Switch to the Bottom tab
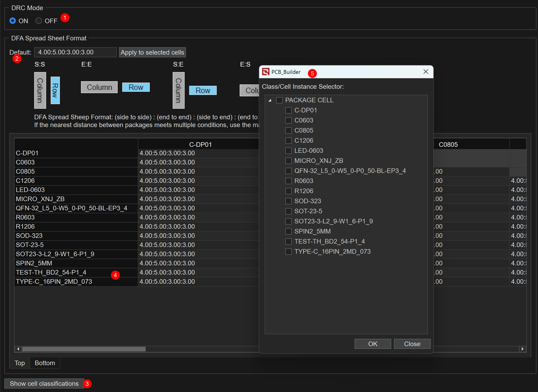The width and height of the screenshot is (538, 392). coord(45,363)
